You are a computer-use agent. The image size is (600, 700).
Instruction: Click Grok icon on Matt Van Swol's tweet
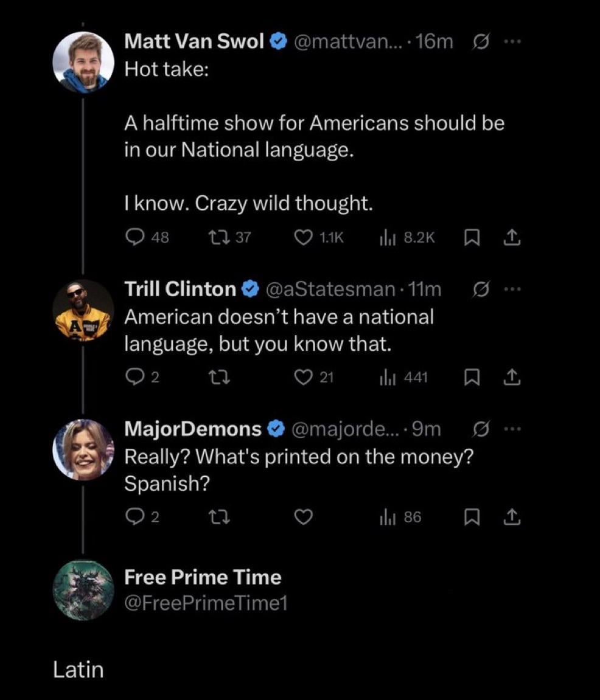pos(480,41)
